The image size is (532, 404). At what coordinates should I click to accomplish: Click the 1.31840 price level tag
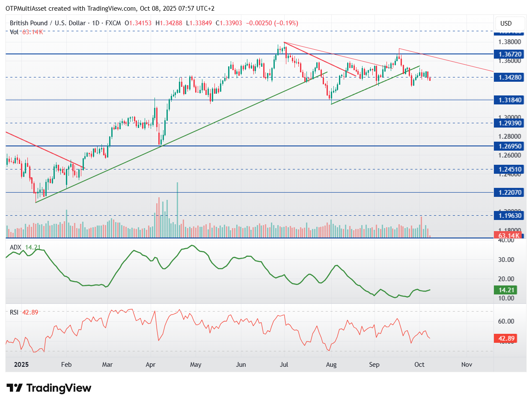510,100
